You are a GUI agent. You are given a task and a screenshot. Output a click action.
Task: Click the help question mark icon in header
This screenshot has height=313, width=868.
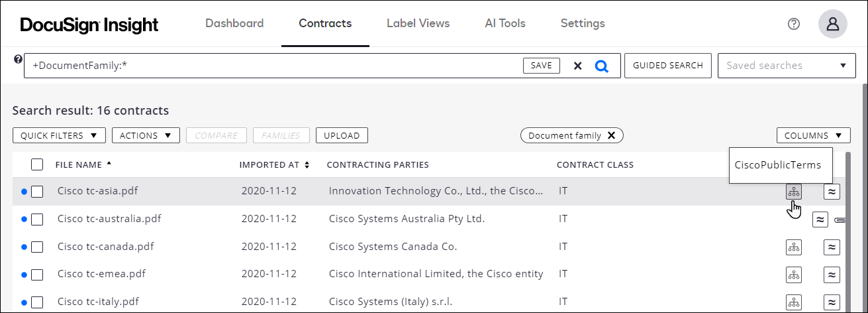[794, 24]
